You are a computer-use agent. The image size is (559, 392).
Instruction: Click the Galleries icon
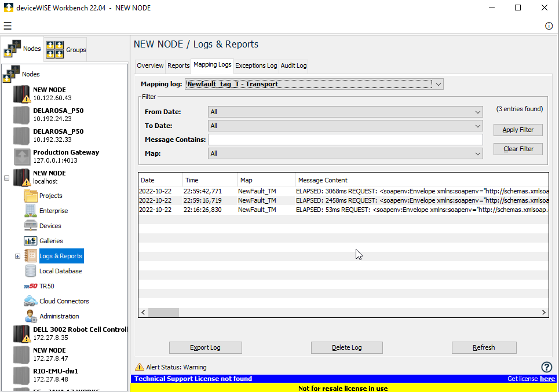(x=31, y=241)
